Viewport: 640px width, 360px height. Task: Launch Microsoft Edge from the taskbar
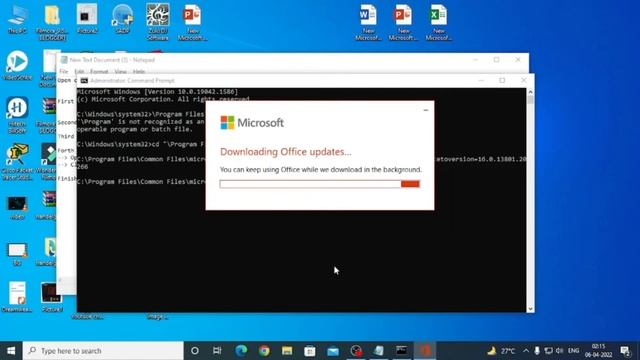241,351
